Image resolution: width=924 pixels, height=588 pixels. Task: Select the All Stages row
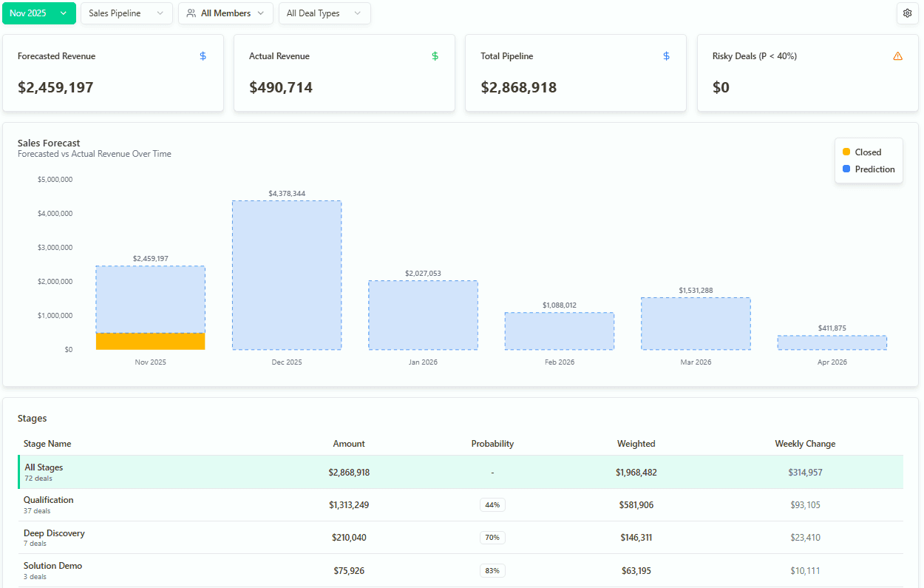[461, 472]
